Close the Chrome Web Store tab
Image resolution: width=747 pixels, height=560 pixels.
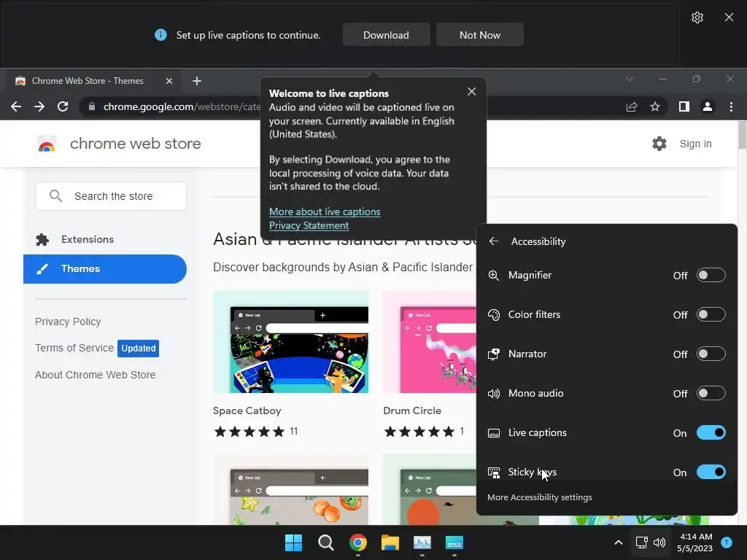click(x=169, y=81)
